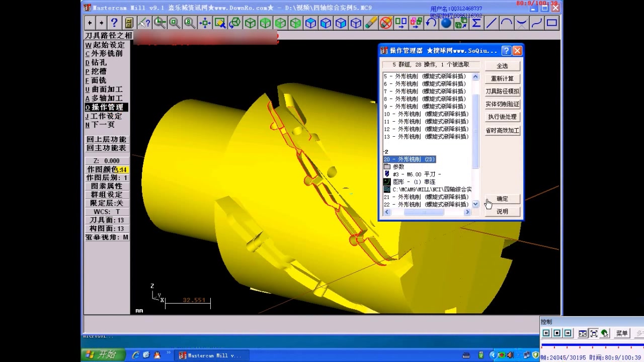Click the 刀具路径模拟 backplot button

[502, 92]
